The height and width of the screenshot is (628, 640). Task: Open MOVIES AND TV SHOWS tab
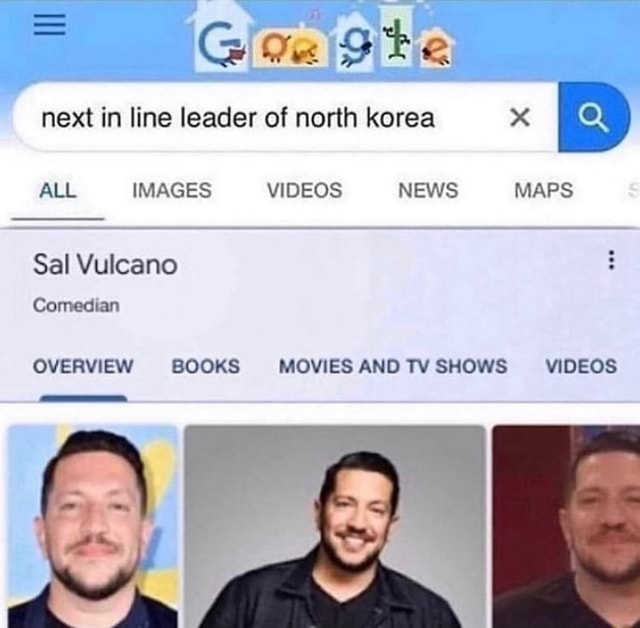pos(393,366)
